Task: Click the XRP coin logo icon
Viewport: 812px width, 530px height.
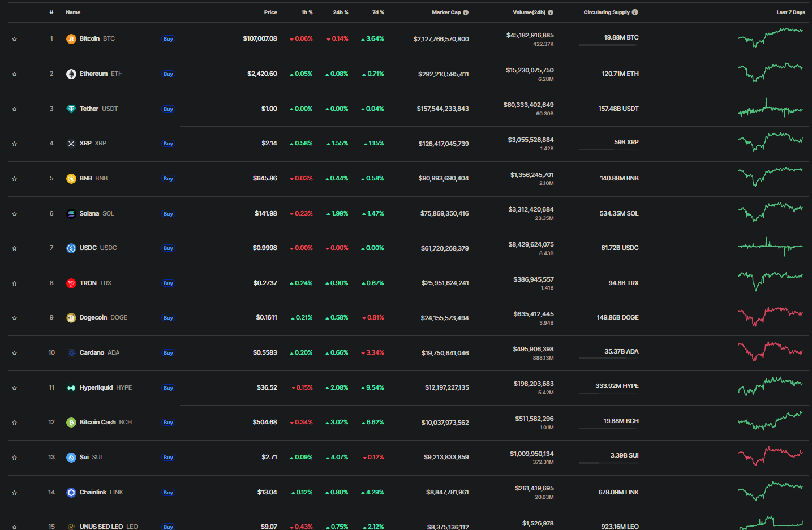Action: click(x=71, y=144)
